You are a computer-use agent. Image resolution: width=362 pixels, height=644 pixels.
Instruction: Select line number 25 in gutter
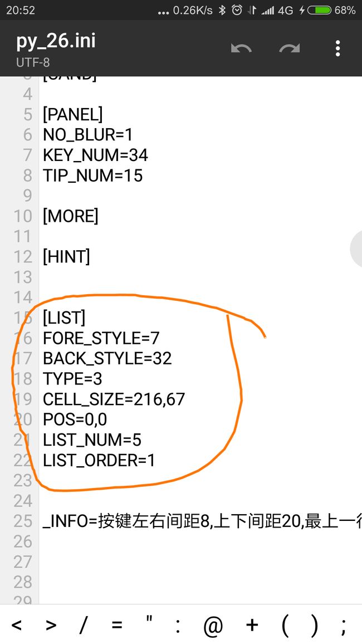coord(23,521)
